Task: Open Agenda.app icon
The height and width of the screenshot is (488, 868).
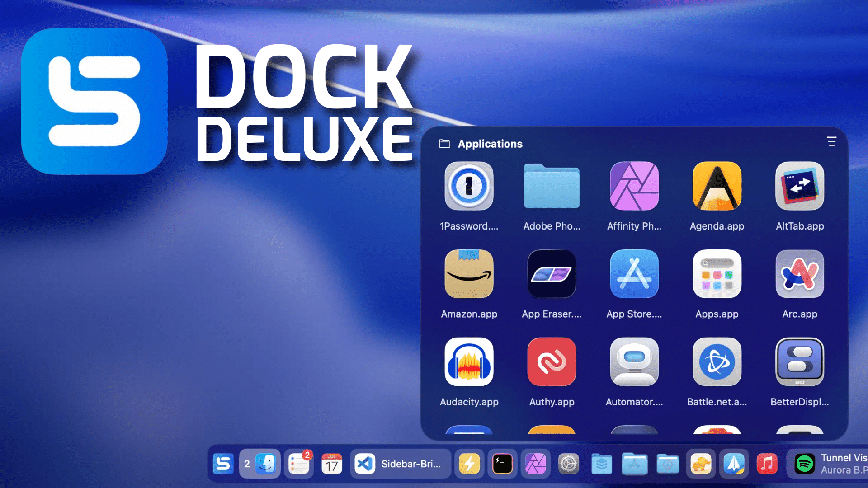Action: (717, 186)
